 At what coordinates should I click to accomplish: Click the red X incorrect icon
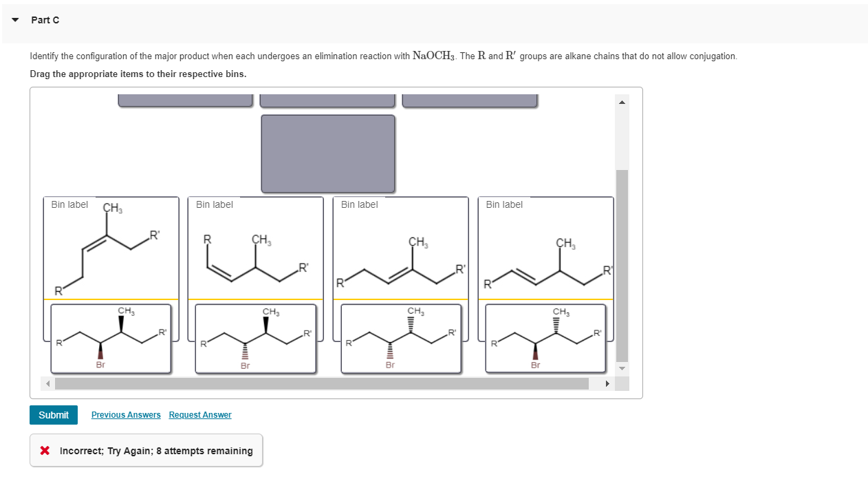45,451
